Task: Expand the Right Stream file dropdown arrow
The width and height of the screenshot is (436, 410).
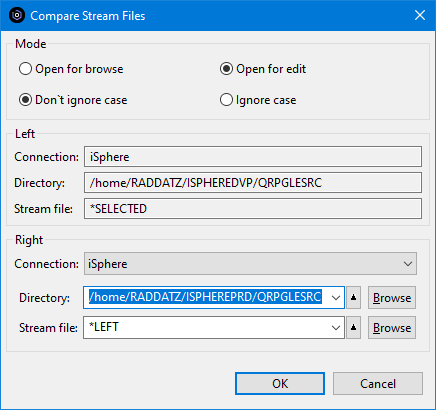Action: point(336,328)
